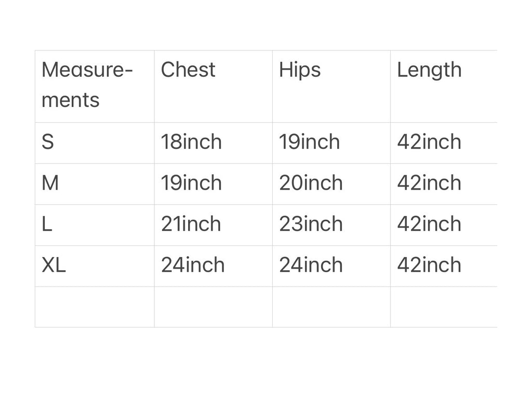Click the L size row label
The width and height of the screenshot is (532, 398).
95,225
